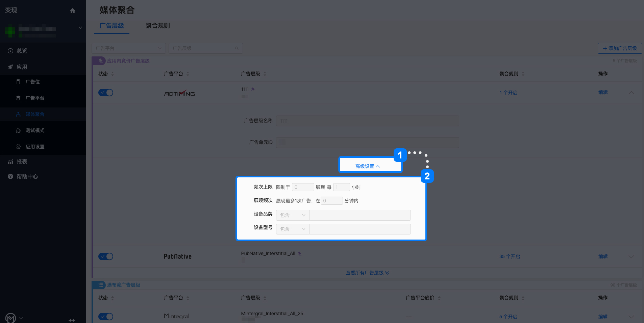Open the 5 个开启 rules link
Image resolution: width=644 pixels, height=323 pixels.
tap(509, 317)
